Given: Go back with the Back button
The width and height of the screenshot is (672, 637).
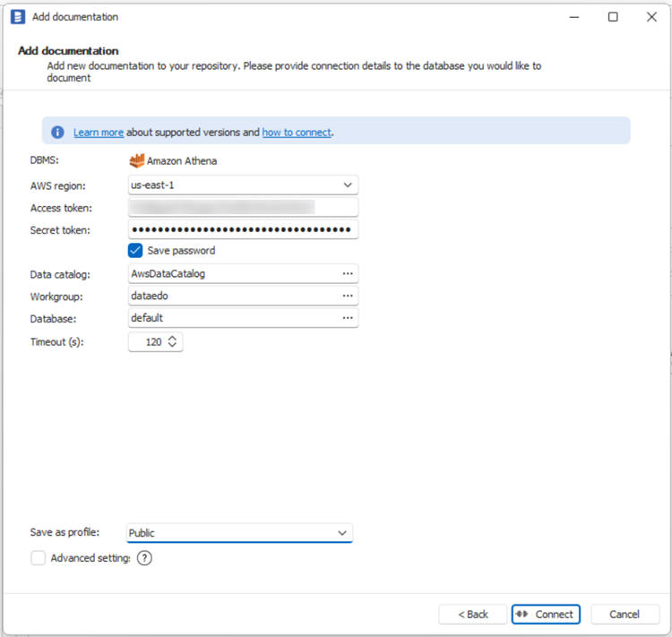Looking at the screenshot, I should click(472, 615).
